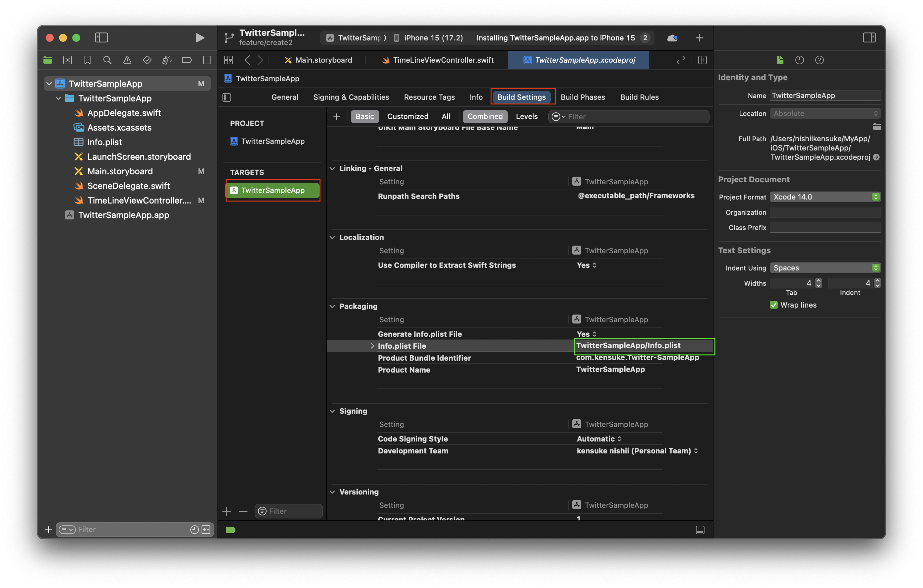Switch to Combined view

click(485, 117)
